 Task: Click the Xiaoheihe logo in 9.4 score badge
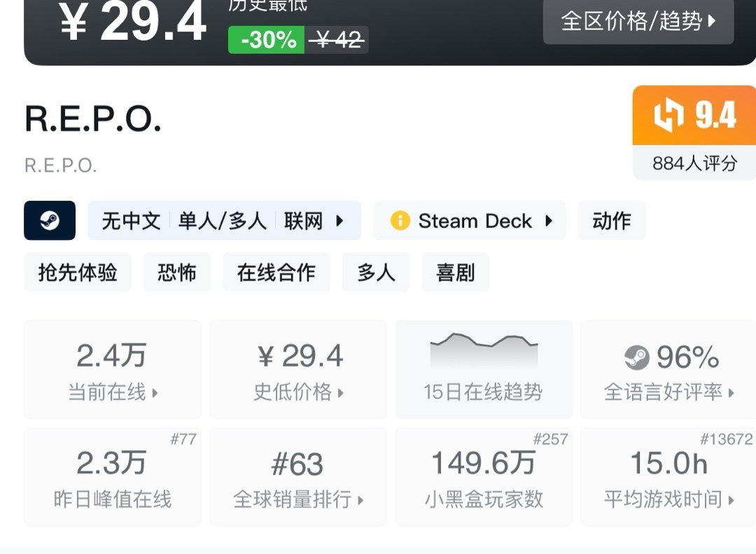coord(668,115)
